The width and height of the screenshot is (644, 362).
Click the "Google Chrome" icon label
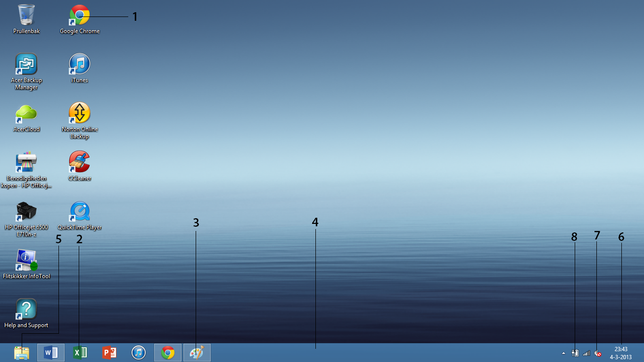80,31
